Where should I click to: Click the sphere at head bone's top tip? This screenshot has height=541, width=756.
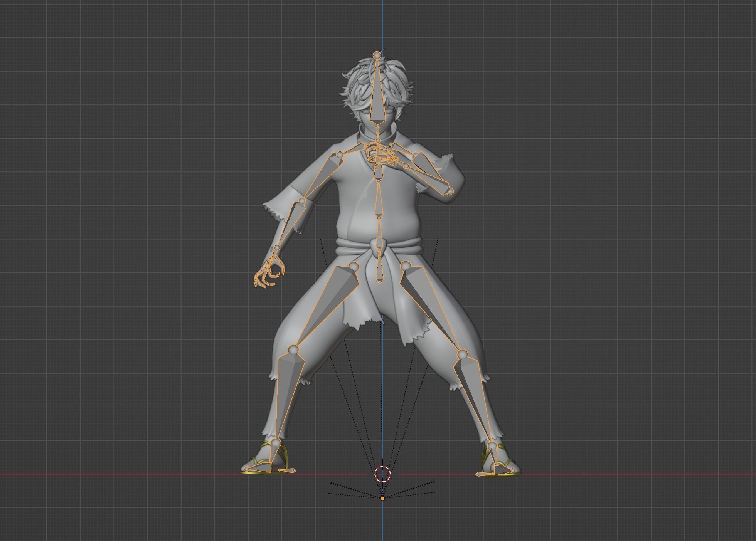tap(377, 55)
